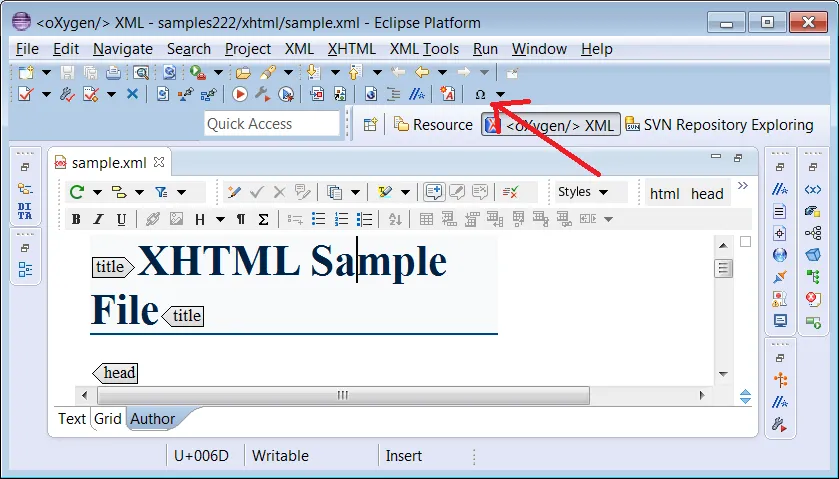Click the Sigma equation icon
The height and width of the screenshot is (479, 839).
point(263,219)
